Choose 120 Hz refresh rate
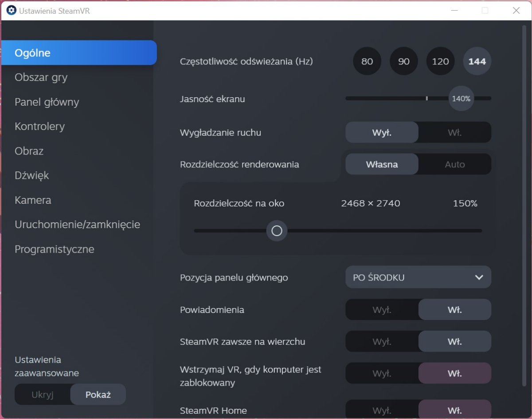This screenshot has height=419, width=532. click(x=440, y=61)
